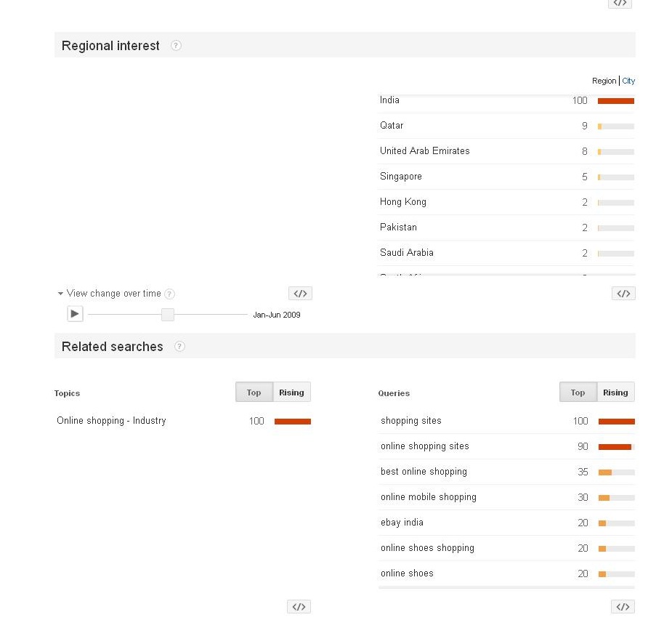Open help icon beside Regional interest
The image size is (672, 636).
click(176, 46)
